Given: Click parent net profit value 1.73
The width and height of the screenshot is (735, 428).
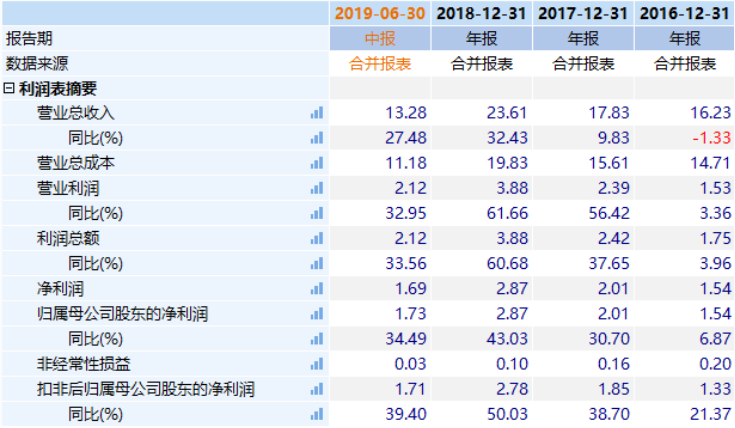Looking at the screenshot, I should click(x=411, y=314).
